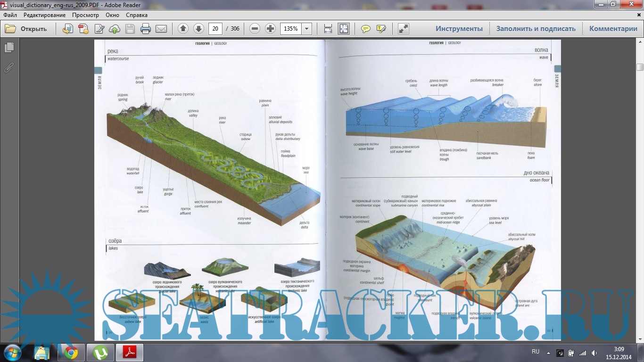Toggle fit-to-width scrolling mode
Screen dimensions: 644x362
tap(328, 29)
